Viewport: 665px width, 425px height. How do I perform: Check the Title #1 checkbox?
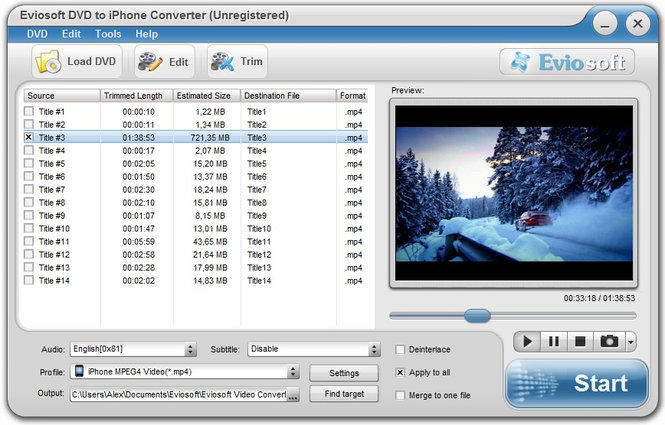[x=29, y=111]
